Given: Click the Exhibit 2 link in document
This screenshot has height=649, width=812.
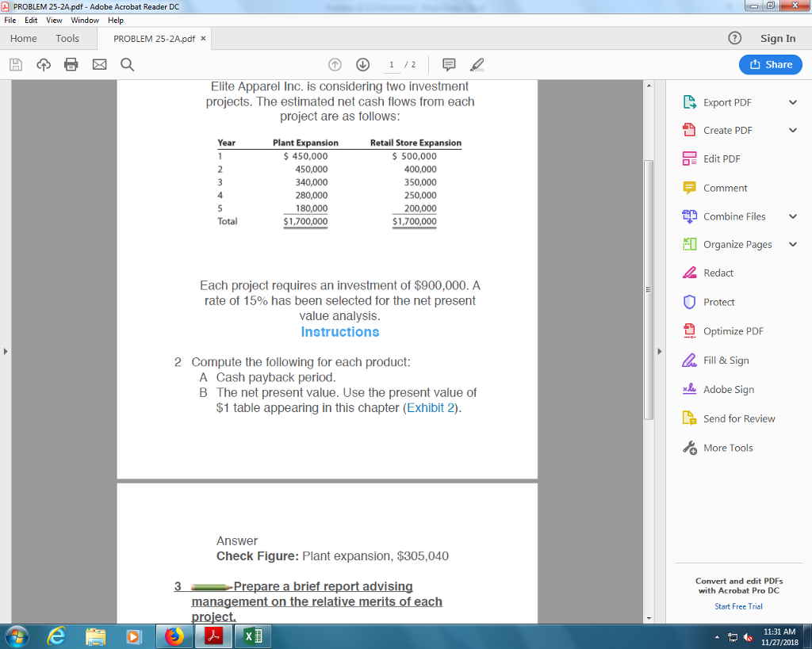Looking at the screenshot, I should [433, 407].
